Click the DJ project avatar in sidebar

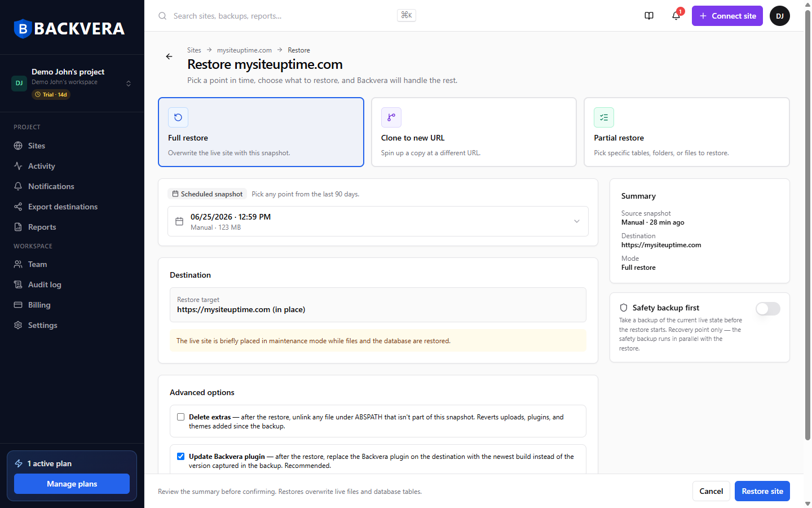(x=19, y=83)
